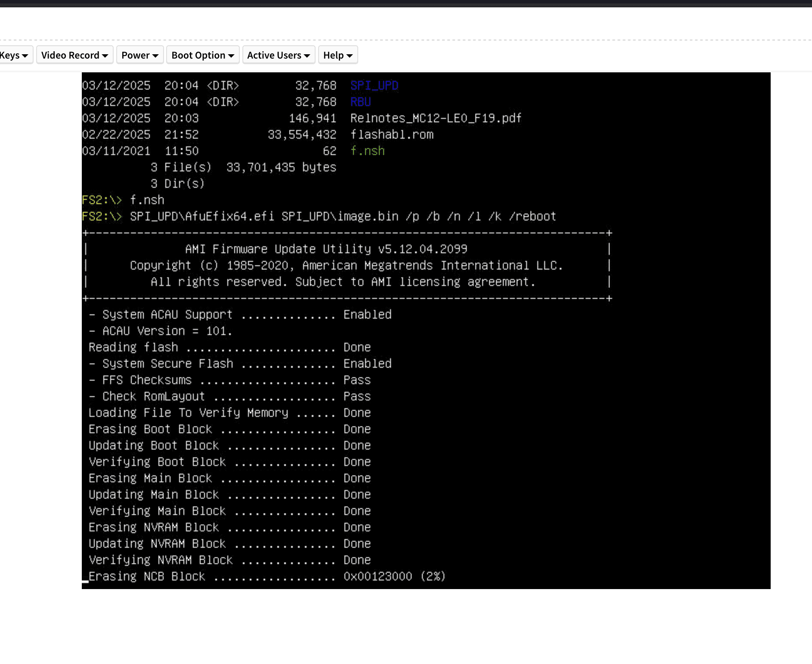Expand the Power menu
The width and height of the screenshot is (812, 664).
[x=140, y=55]
